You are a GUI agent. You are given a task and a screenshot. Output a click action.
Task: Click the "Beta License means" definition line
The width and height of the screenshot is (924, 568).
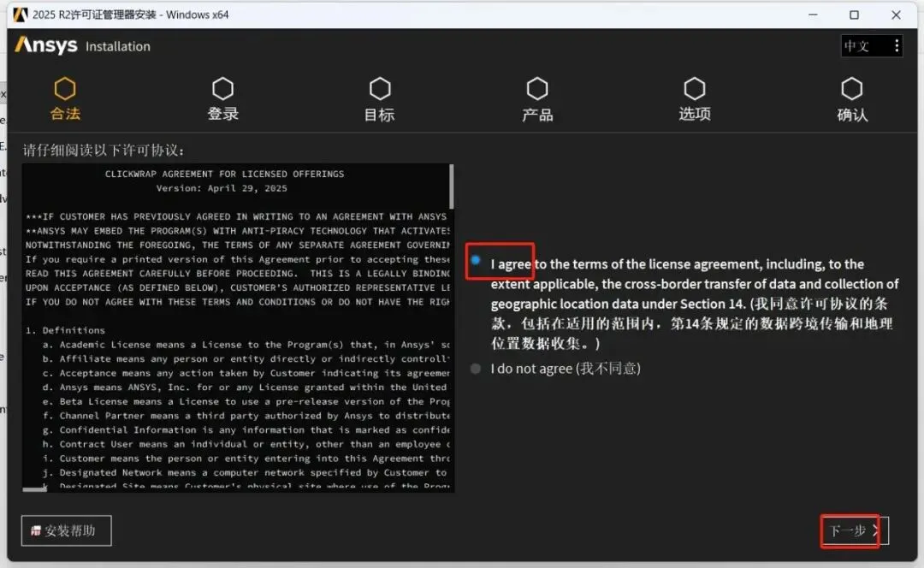[246, 402]
